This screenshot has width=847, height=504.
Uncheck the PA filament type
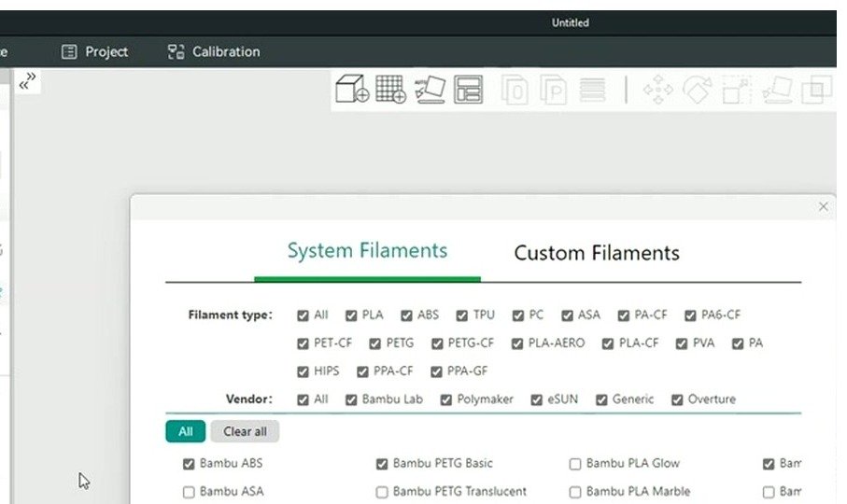click(738, 343)
